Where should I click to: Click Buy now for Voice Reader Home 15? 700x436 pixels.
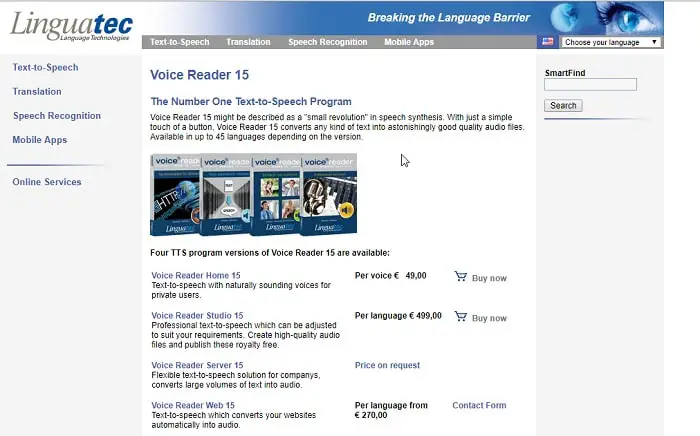coord(489,278)
